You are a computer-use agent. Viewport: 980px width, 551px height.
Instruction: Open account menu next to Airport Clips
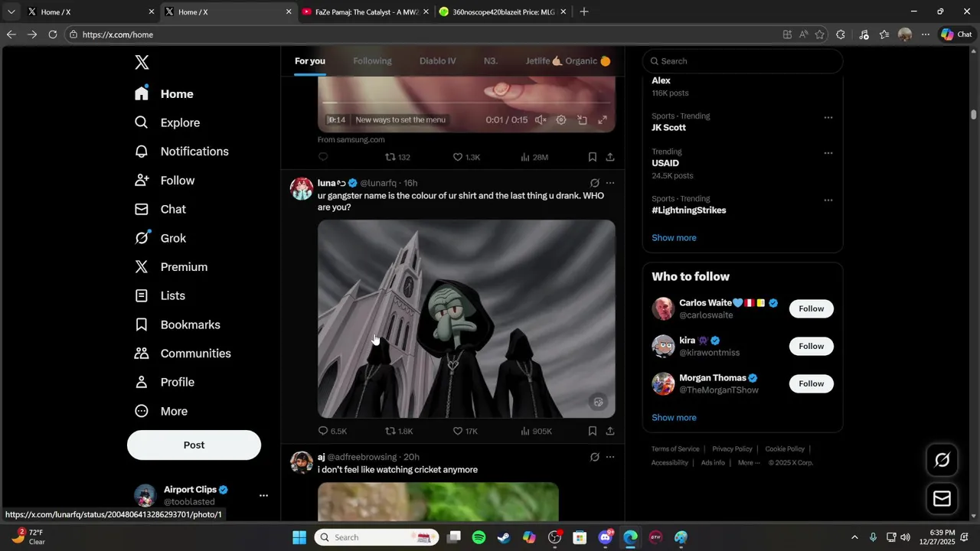click(x=263, y=495)
